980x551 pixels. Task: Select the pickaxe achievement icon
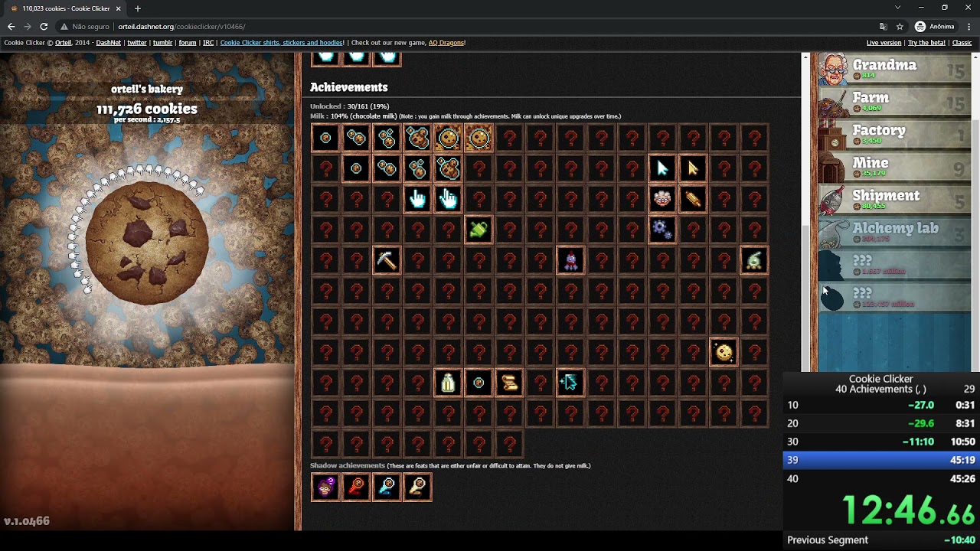point(387,260)
